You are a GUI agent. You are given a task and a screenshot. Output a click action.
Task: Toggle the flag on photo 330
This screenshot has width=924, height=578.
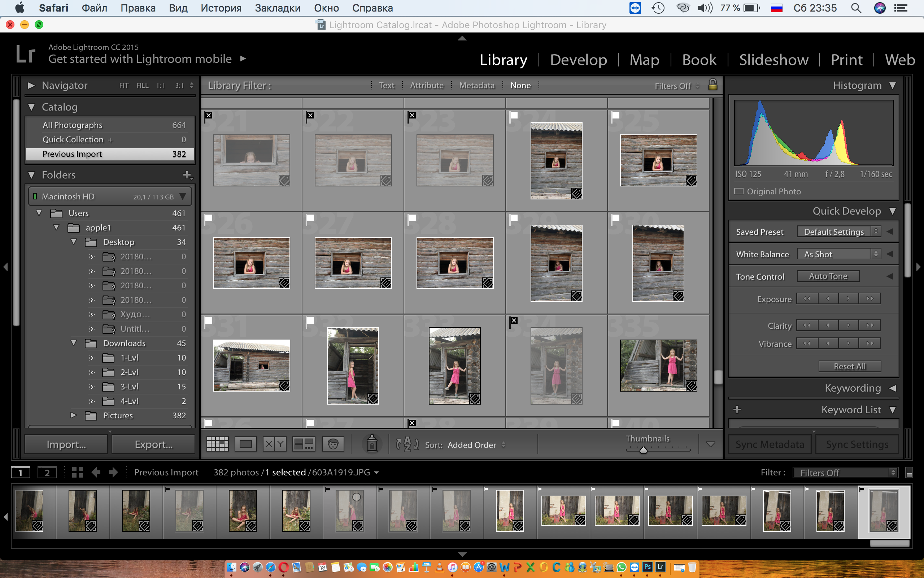[x=615, y=219]
